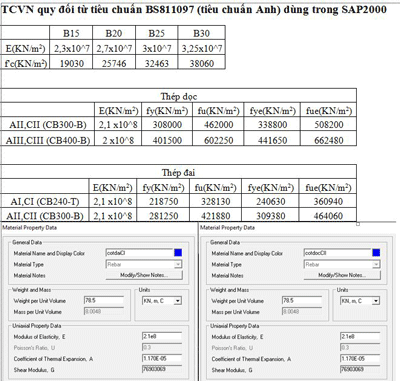Click cell value 218750 in Thép đai table
The height and width of the screenshot is (381, 400).
click(163, 201)
